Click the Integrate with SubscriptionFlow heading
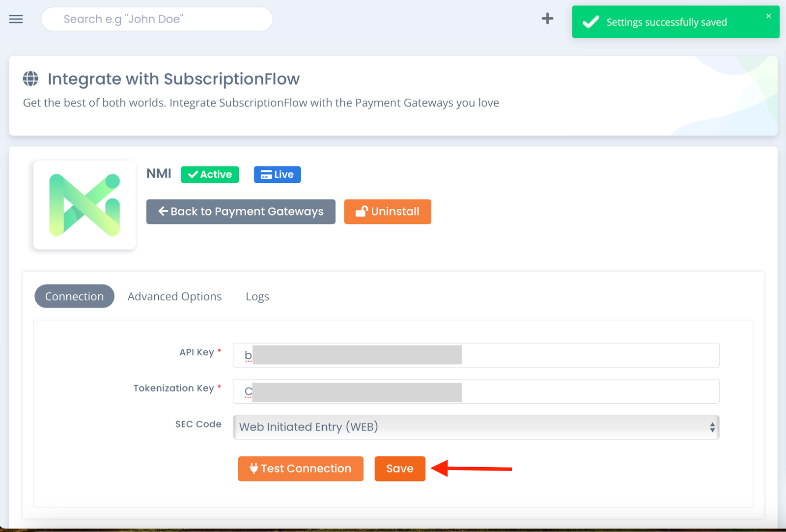Viewport: 786px width, 532px height. pyautogui.click(x=173, y=79)
